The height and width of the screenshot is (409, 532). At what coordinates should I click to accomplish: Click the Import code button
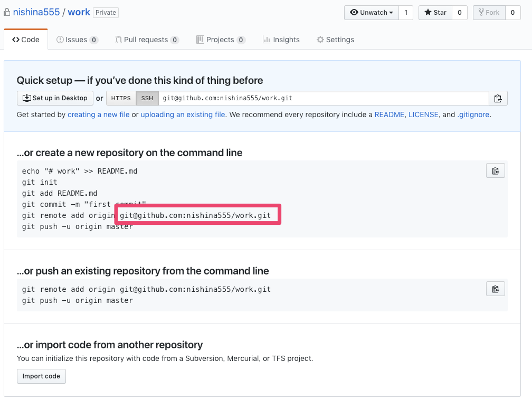(x=41, y=376)
